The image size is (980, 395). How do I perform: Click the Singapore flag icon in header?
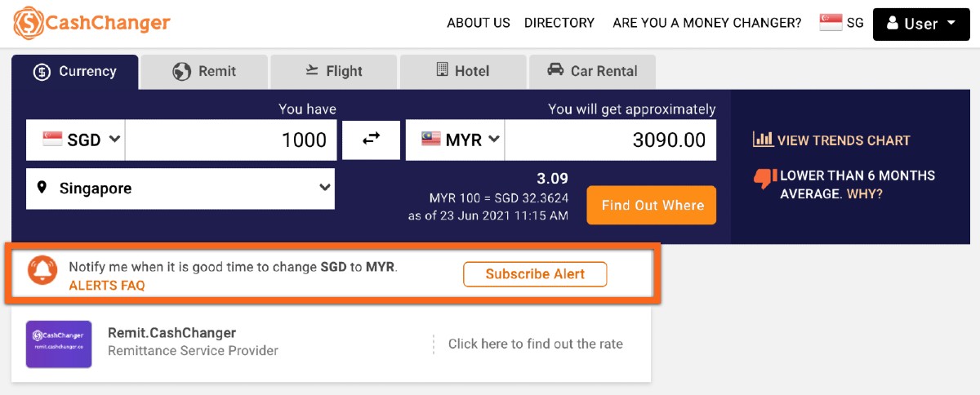click(831, 23)
